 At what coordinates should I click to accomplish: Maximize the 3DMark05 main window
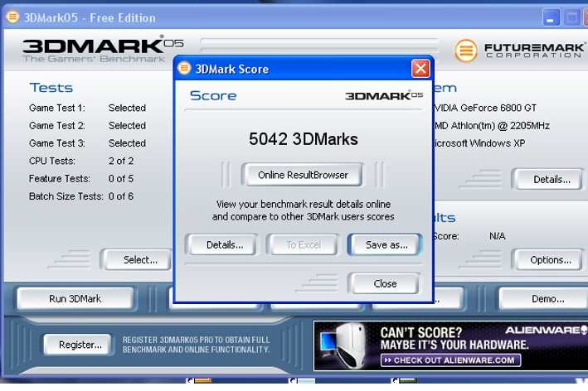click(x=572, y=17)
